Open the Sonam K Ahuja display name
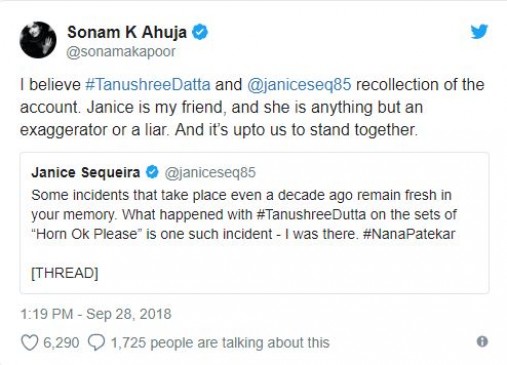Screen dimensions: 507x365 pyautogui.click(x=127, y=32)
